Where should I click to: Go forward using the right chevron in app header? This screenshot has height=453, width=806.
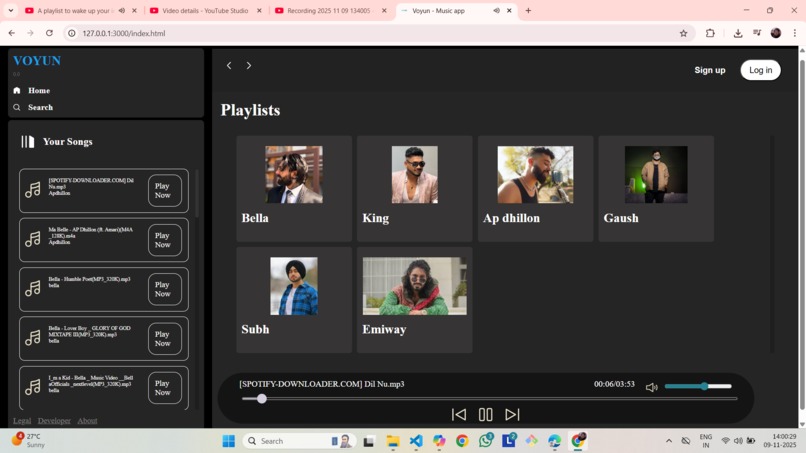(249, 65)
